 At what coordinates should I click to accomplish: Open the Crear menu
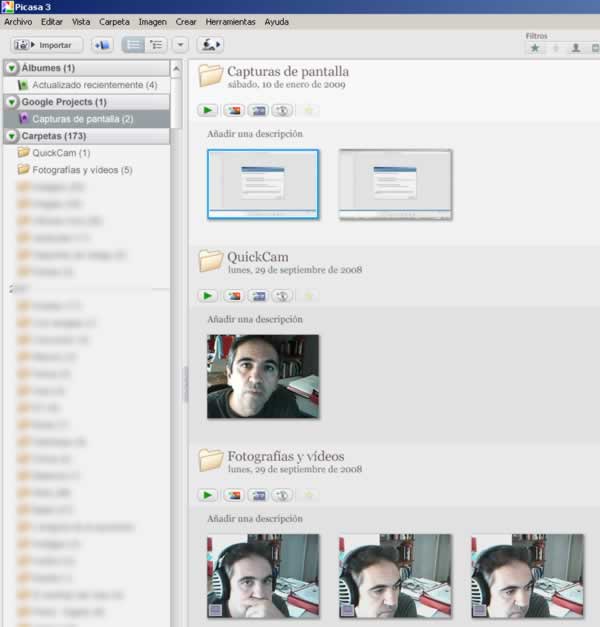[x=186, y=22]
